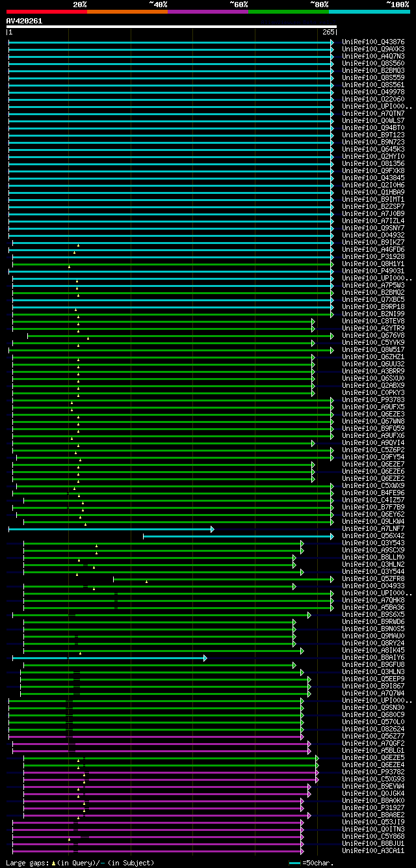Click the query end position label 265
416x868 pixels.
[x=328, y=33]
